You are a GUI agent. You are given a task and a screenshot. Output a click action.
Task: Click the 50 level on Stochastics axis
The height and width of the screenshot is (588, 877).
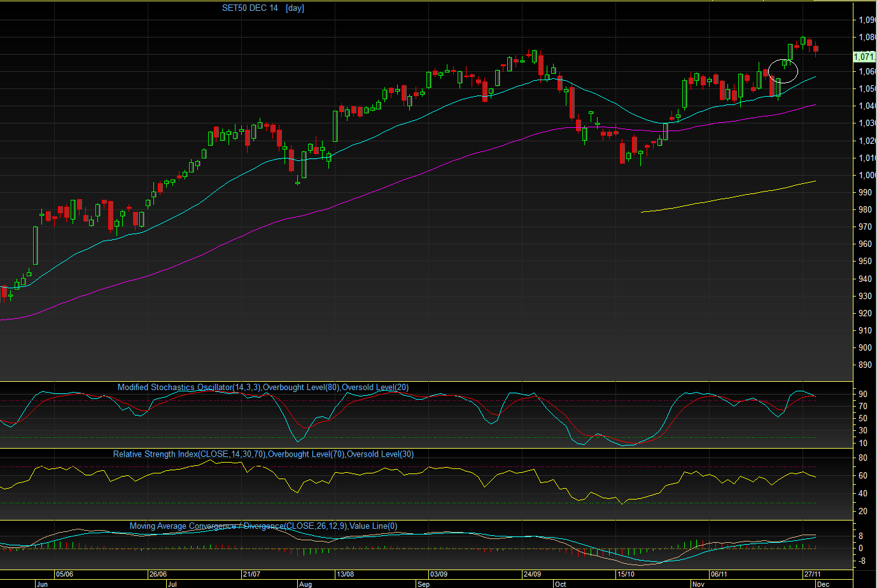863,418
